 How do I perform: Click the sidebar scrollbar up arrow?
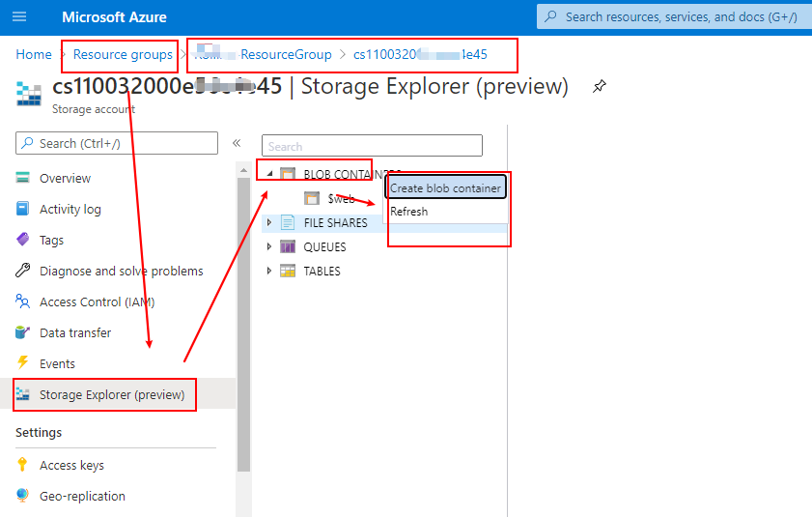[244, 170]
